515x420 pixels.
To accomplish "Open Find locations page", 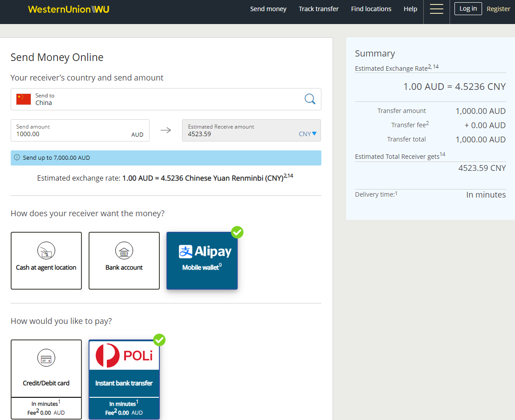I will tap(371, 9).
